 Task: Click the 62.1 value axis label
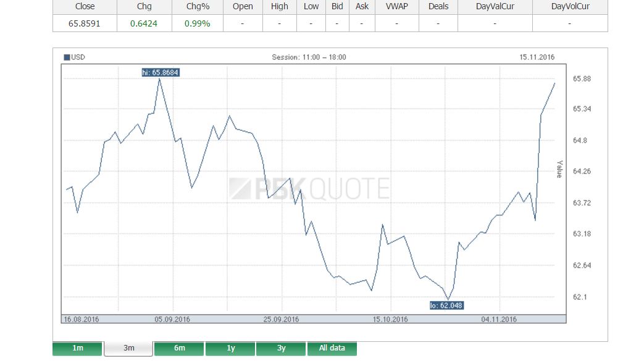(580, 297)
